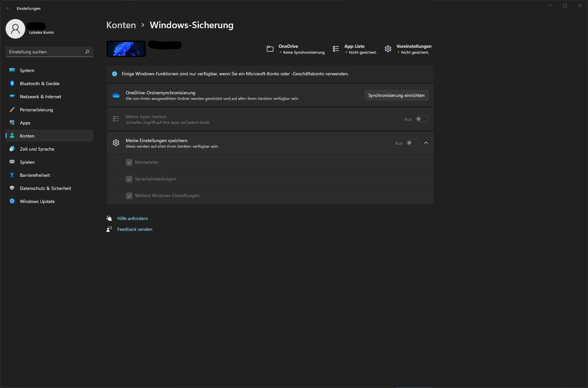Viewport: 588px width, 388px height.
Task: Open Bluetooth & Geräte settings
Action: click(49, 83)
